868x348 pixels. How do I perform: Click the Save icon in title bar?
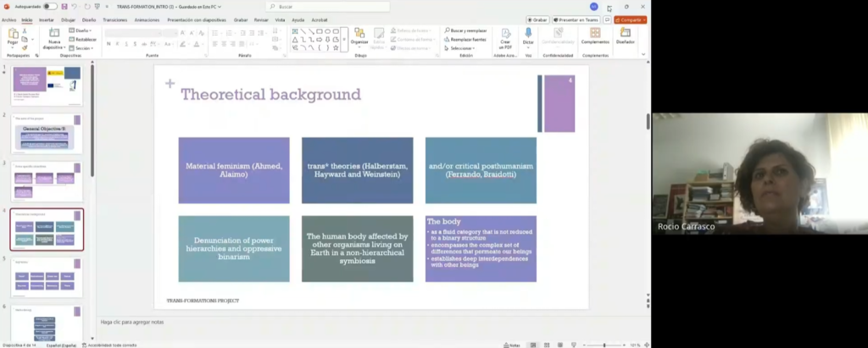[x=64, y=6]
